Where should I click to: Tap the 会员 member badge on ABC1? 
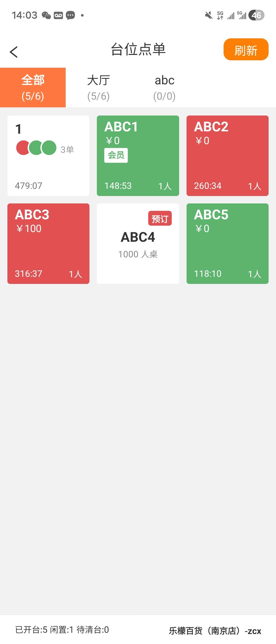116,155
